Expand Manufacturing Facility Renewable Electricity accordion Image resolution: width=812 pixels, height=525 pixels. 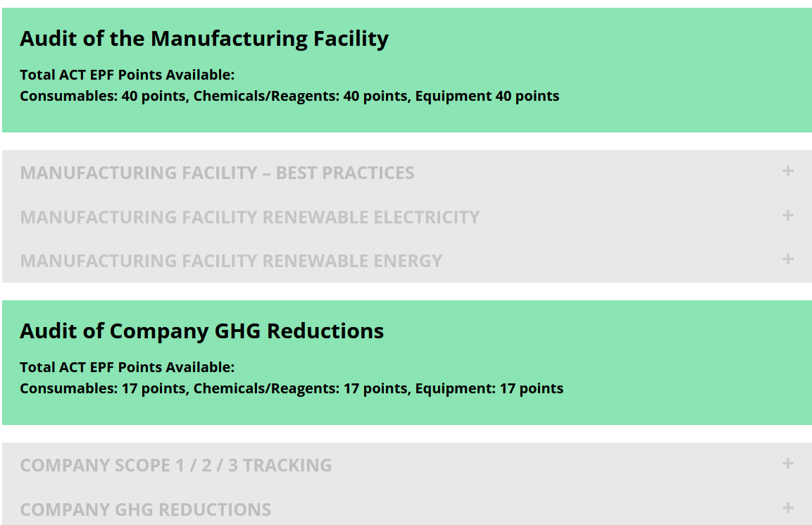pos(249,217)
